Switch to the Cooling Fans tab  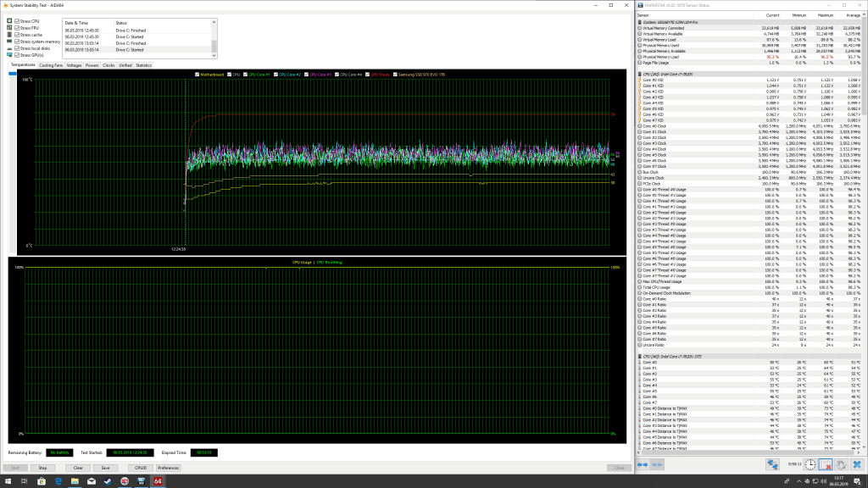tap(51, 64)
